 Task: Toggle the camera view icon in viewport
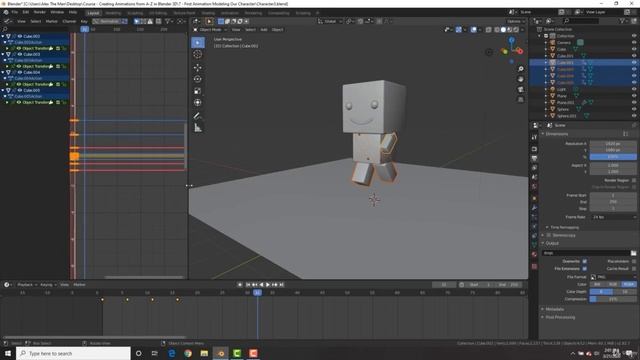pos(521,89)
